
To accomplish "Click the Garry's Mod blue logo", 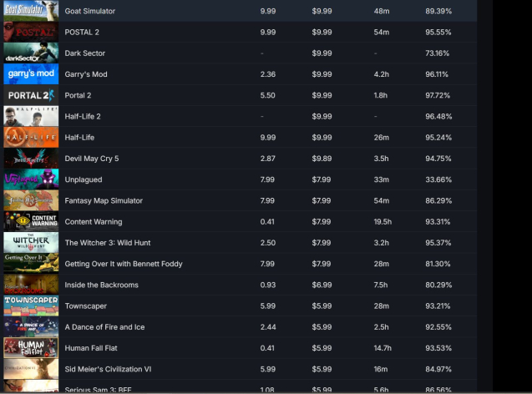I will pyautogui.click(x=31, y=74).
